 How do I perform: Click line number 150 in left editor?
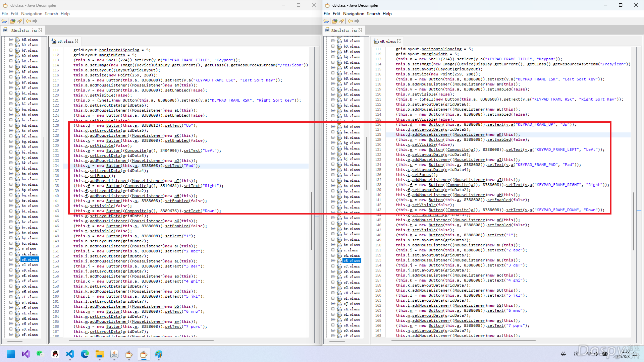tap(56, 246)
